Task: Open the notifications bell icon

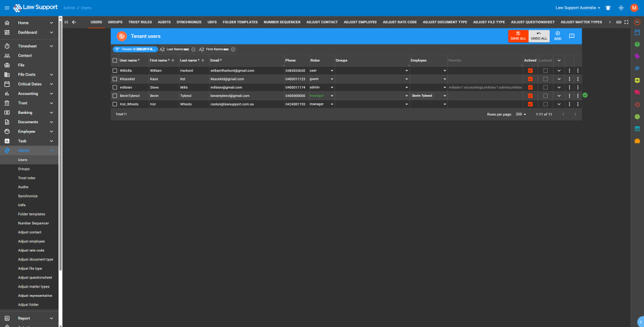Action: pyautogui.click(x=608, y=8)
